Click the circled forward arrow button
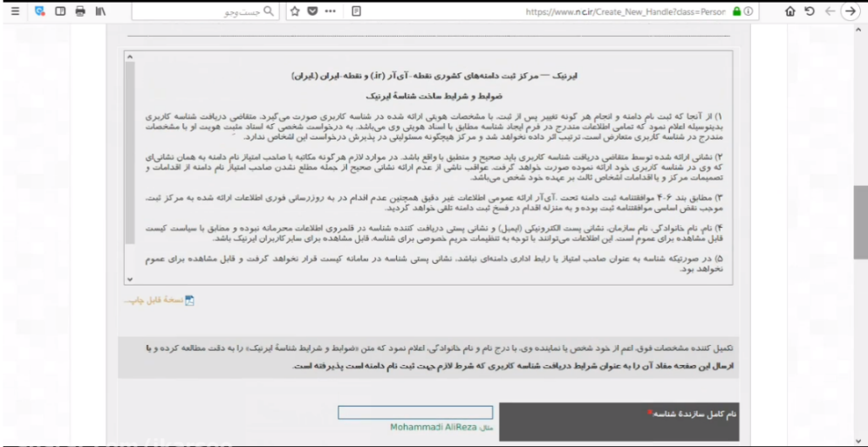 point(851,11)
